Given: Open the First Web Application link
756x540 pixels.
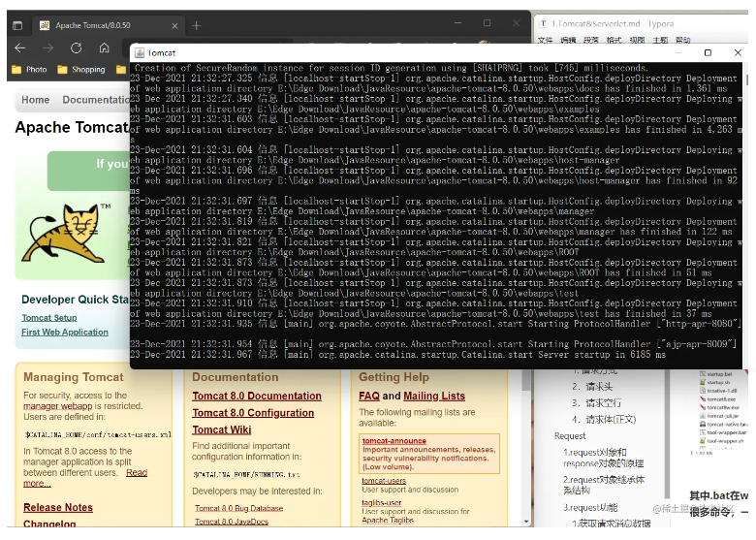Looking at the screenshot, I should (x=65, y=333).
